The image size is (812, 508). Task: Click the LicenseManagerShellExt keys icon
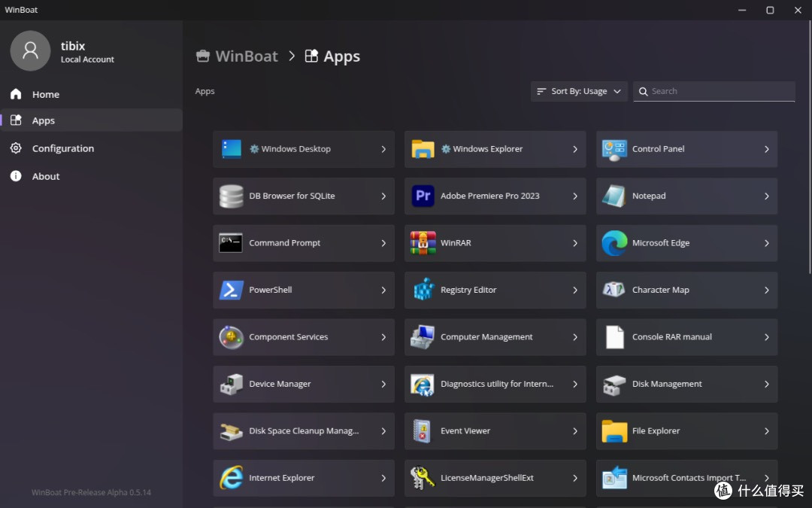point(423,478)
